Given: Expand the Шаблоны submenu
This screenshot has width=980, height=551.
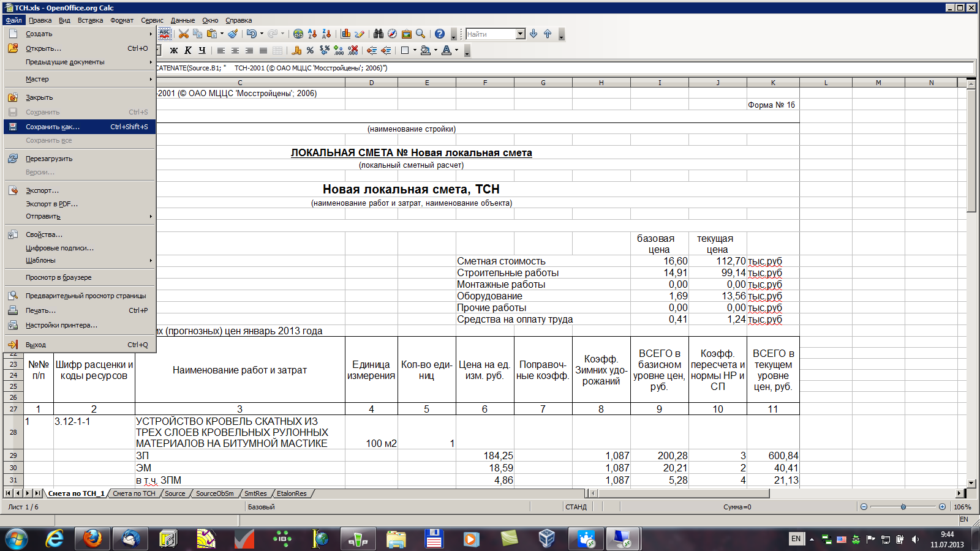Looking at the screenshot, I should 80,260.
